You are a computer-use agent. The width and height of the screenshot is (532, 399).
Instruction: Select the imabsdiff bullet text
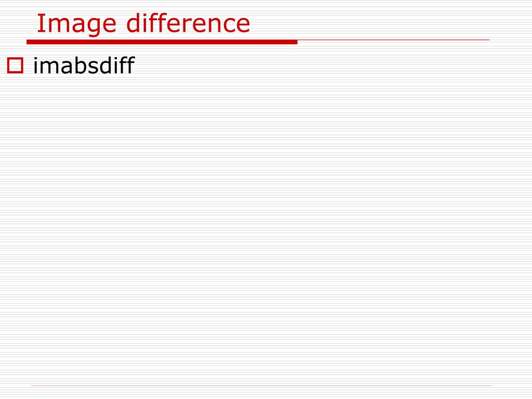[x=84, y=65]
